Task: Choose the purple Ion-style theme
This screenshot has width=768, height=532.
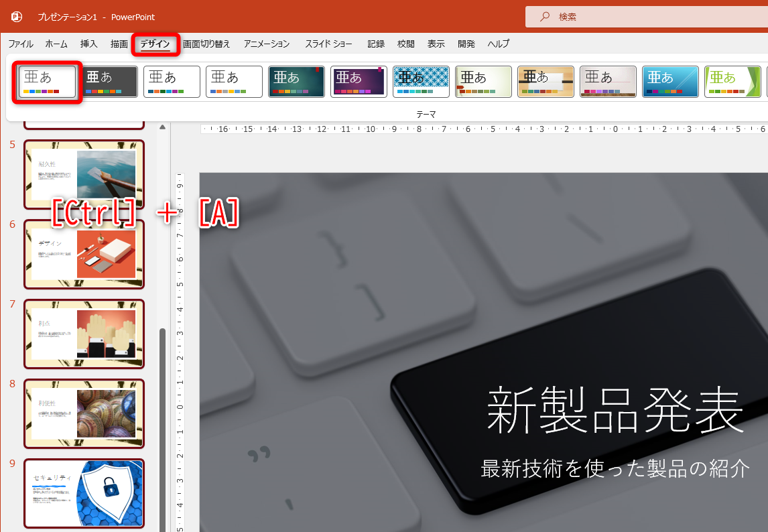Action: click(359, 81)
